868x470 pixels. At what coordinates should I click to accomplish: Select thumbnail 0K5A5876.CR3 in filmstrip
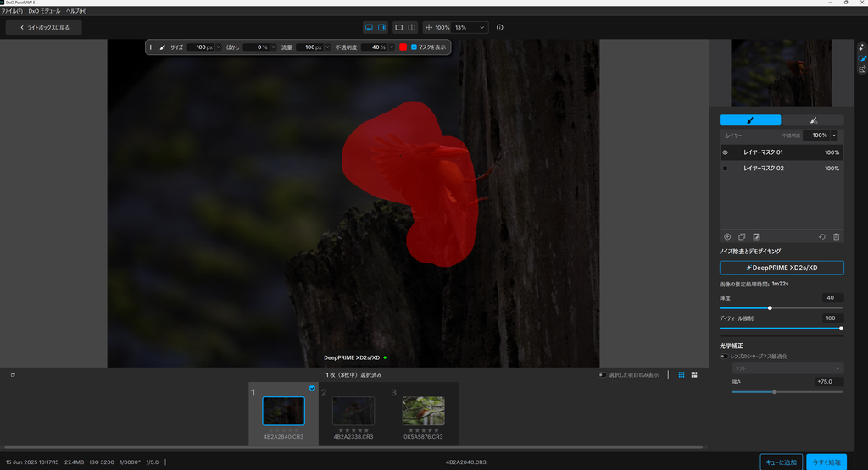423,411
